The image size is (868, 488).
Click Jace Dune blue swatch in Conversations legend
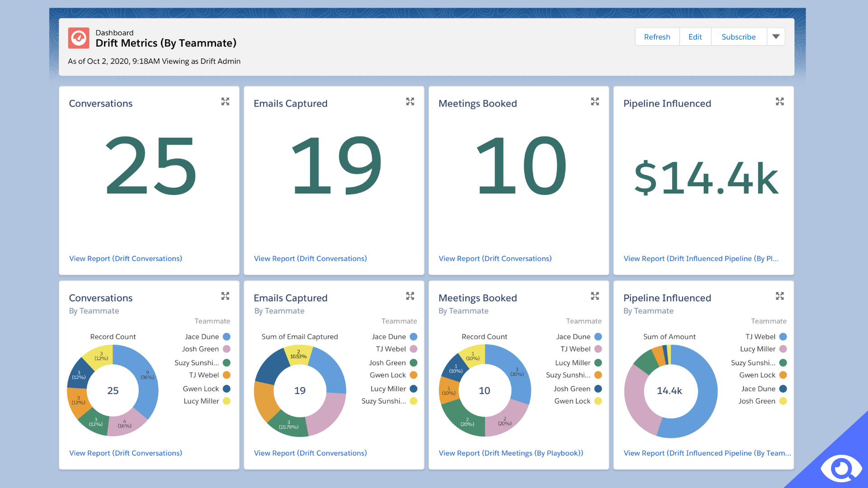click(226, 337)
